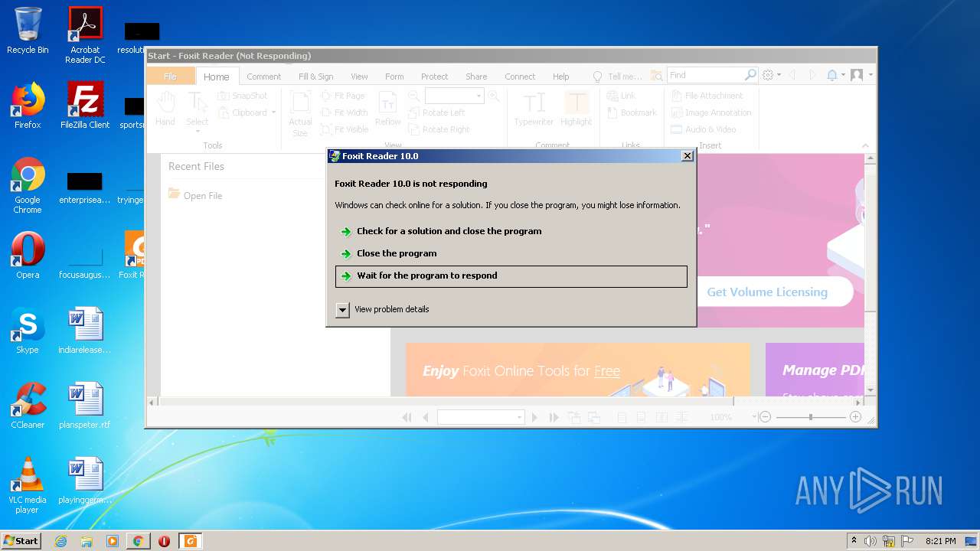Click the Tell me search box
This screenshot has width=980, height=551.
[618, 77]
